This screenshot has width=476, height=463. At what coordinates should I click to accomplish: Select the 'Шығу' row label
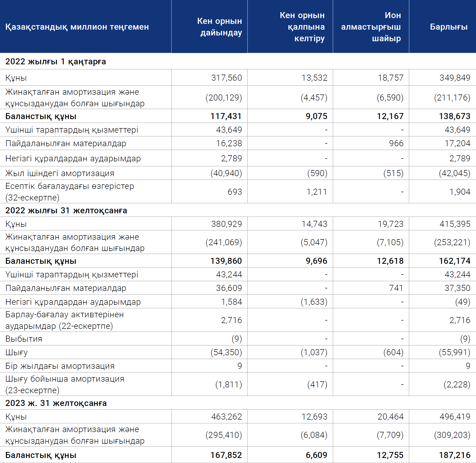click(17, 352)
